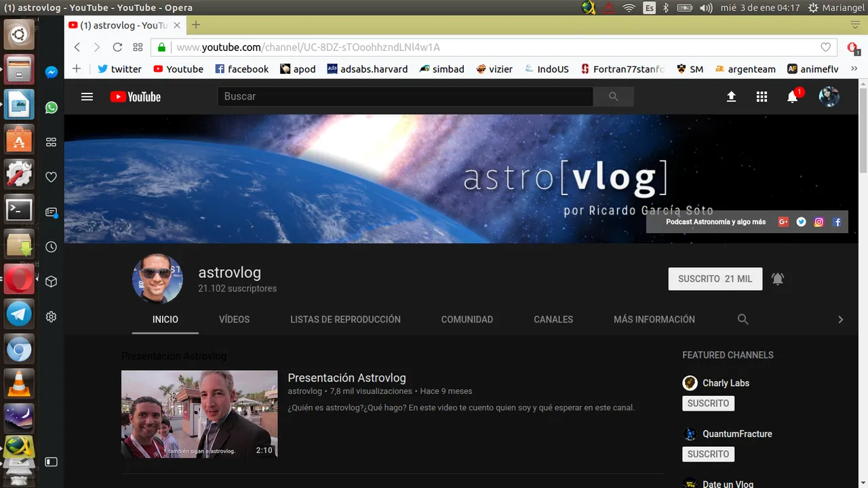Viewport: 868px width, 488px height.
Task: Open the Presentación Astrovlog video title
Action: point(347,378)
